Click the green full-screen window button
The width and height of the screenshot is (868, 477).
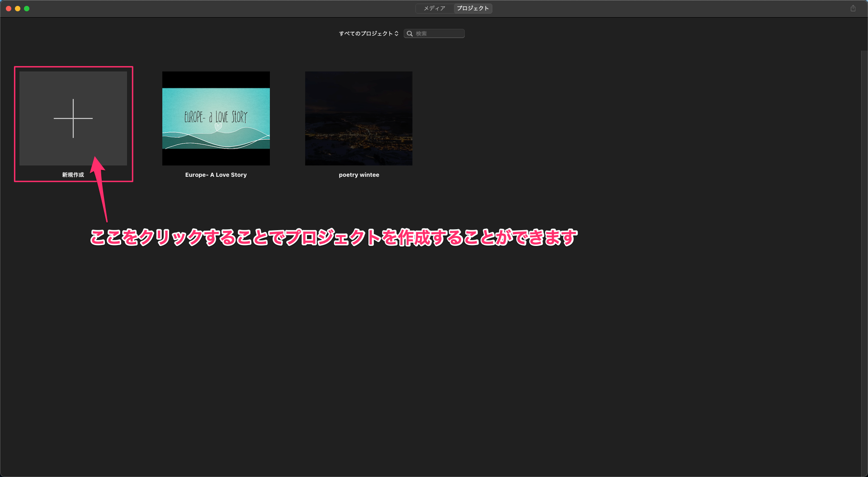click(27, 9)
